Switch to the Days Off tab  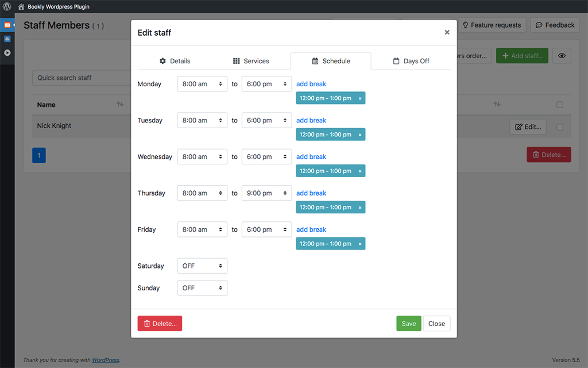[x=411, y=61]
